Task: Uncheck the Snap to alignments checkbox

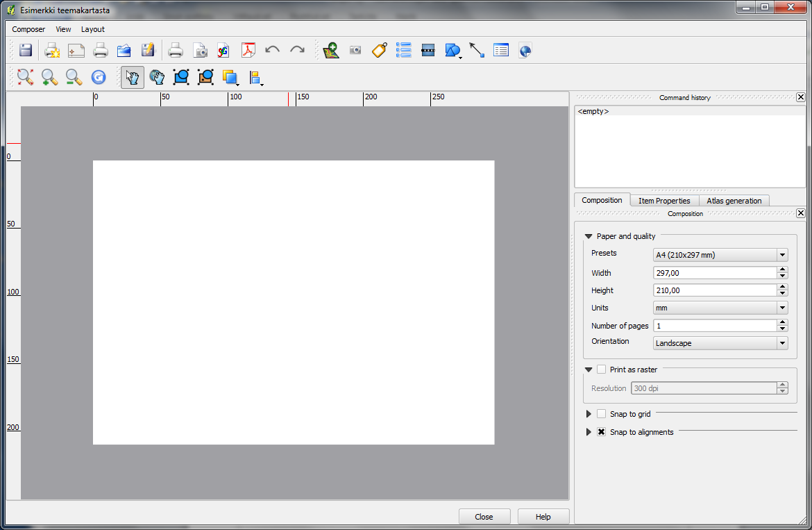Action: coord(601,432)
